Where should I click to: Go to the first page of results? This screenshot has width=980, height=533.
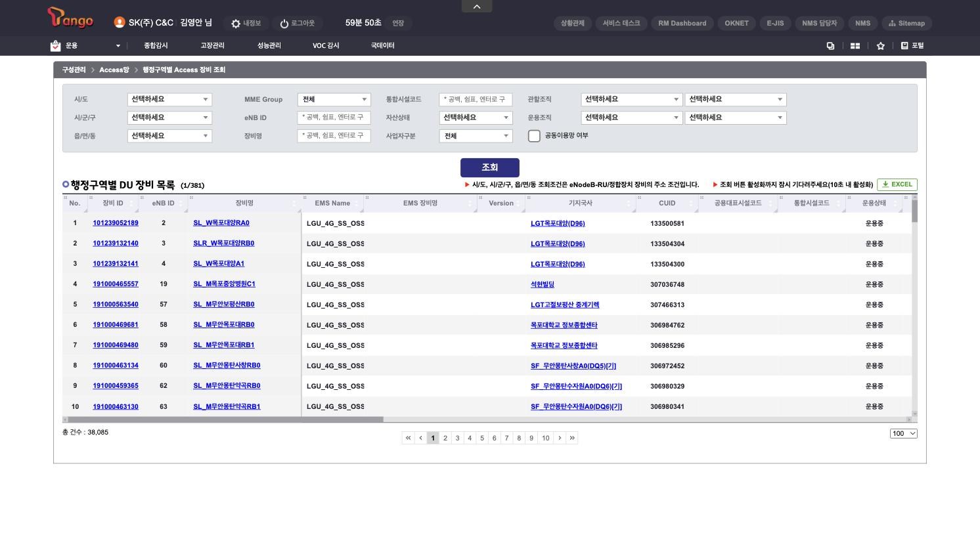coord(409,438)
